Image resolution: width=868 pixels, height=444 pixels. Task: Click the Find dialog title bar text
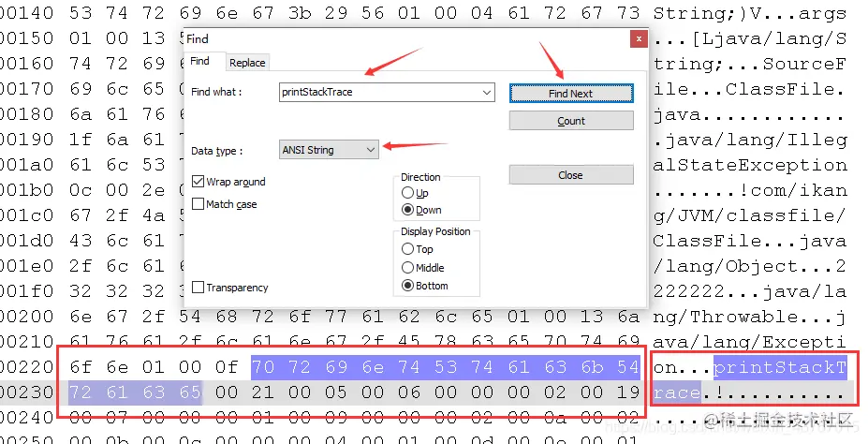(x=197, y=38)
